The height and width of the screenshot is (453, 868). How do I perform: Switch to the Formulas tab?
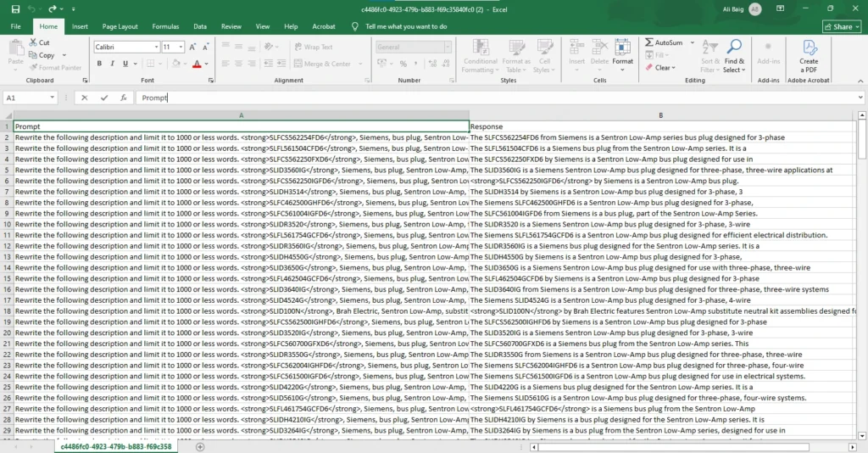[x=165, y=26]
